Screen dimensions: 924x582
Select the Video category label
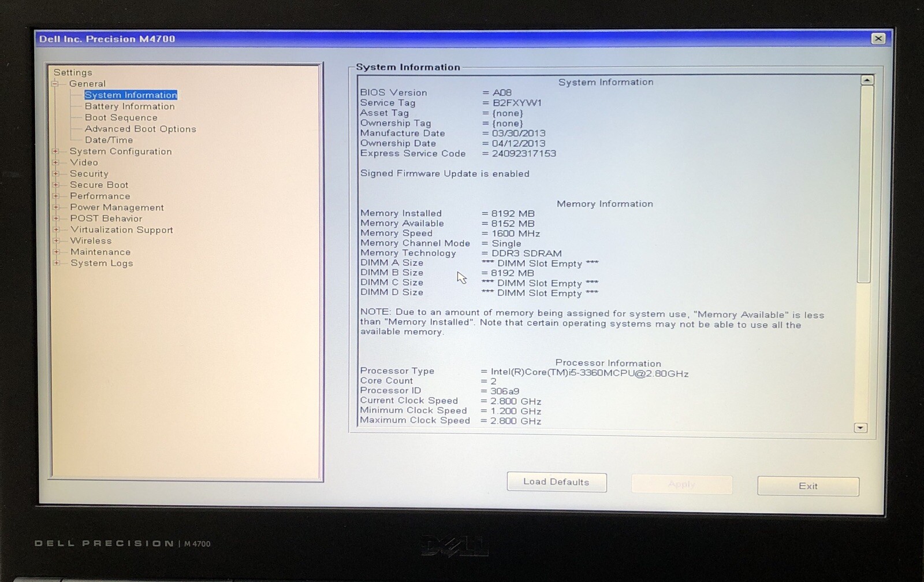[x=84, y=162]
